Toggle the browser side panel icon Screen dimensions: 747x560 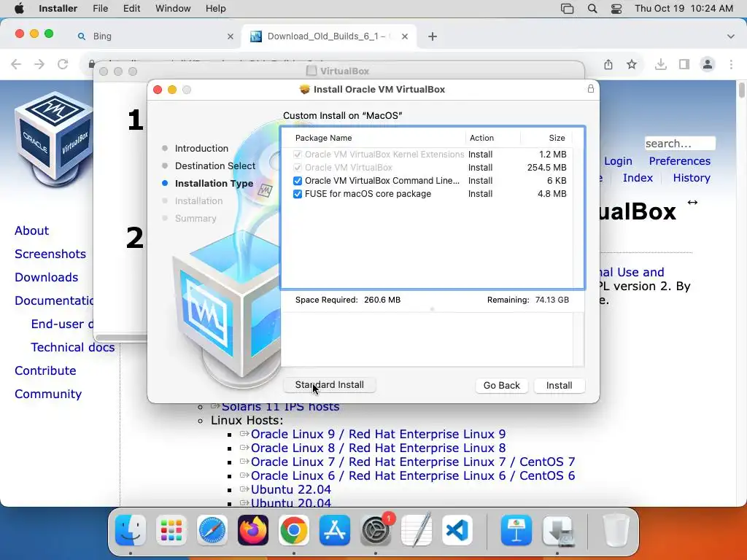[x=684, y=64]
